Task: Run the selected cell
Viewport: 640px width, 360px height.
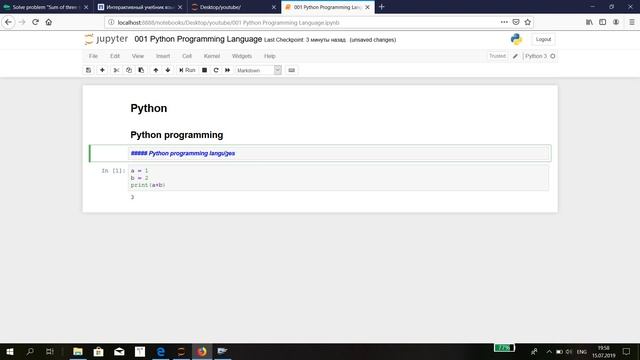Action: (187, 70)
